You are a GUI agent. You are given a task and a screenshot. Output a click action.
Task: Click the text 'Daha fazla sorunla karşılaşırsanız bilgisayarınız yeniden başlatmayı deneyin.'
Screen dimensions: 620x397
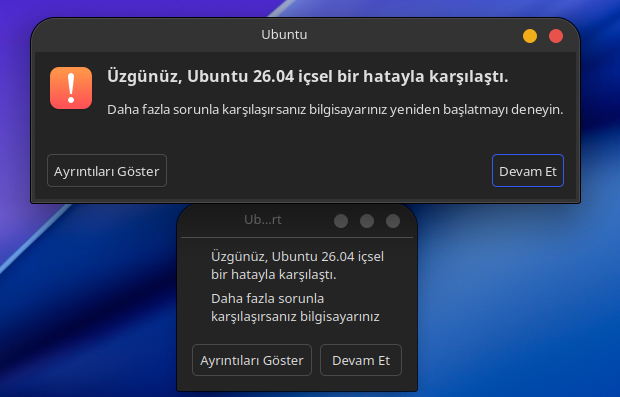tap(335, 110)
